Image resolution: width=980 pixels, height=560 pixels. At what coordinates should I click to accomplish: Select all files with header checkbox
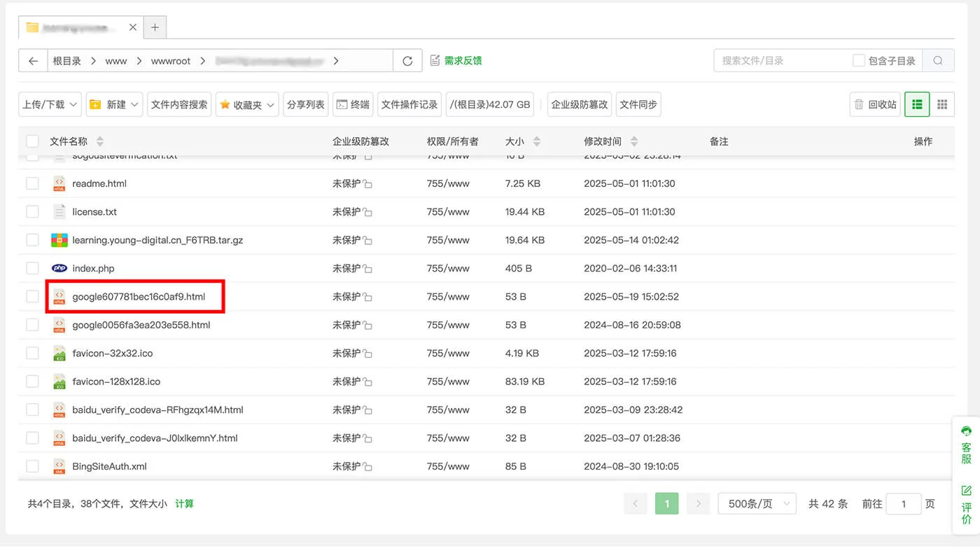point(32,141)
